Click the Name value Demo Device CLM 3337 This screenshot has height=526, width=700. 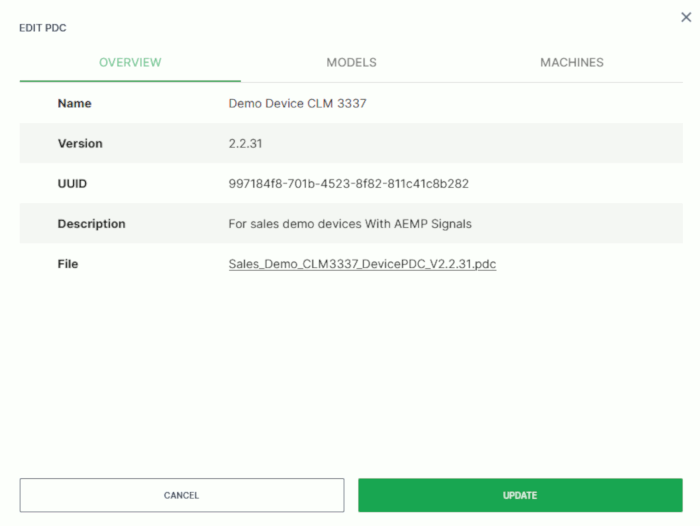coord(297,103)
